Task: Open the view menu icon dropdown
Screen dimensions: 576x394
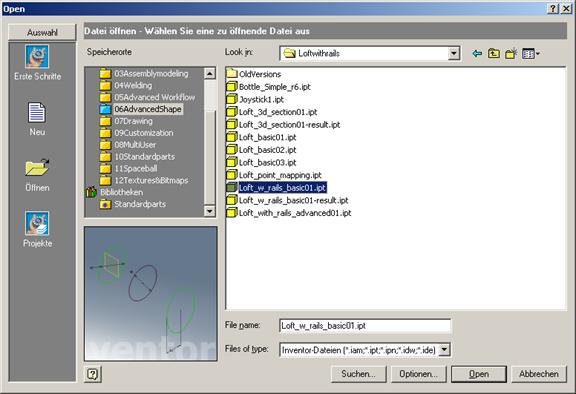Action: [531, 54]
